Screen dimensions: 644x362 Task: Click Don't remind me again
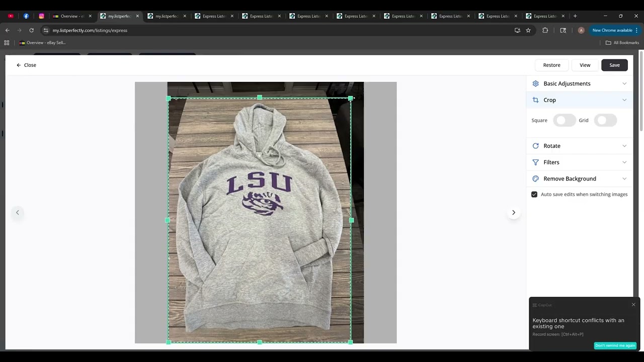[x=615, y=345]
